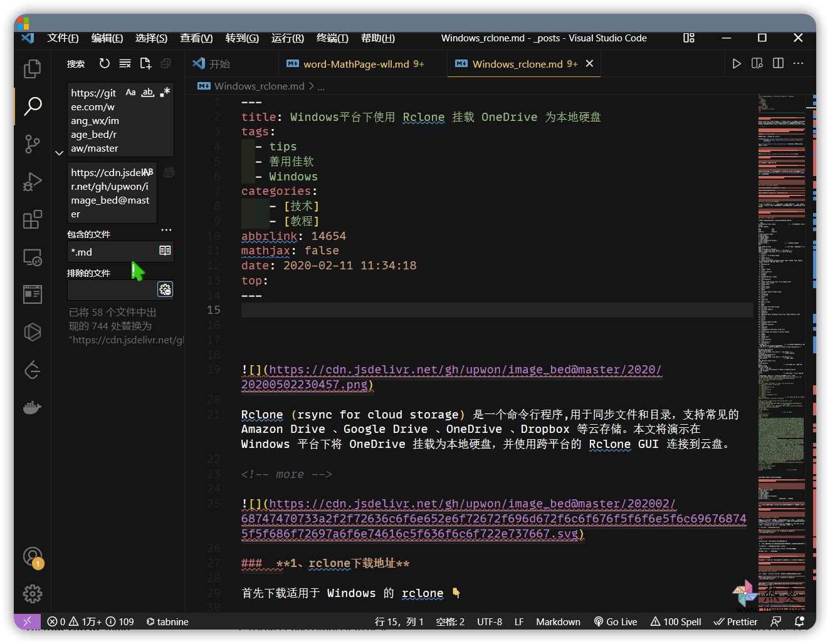The image size is (830, 644).
Task: Open the Remote Explorer view
Action: tap(33, 257)
